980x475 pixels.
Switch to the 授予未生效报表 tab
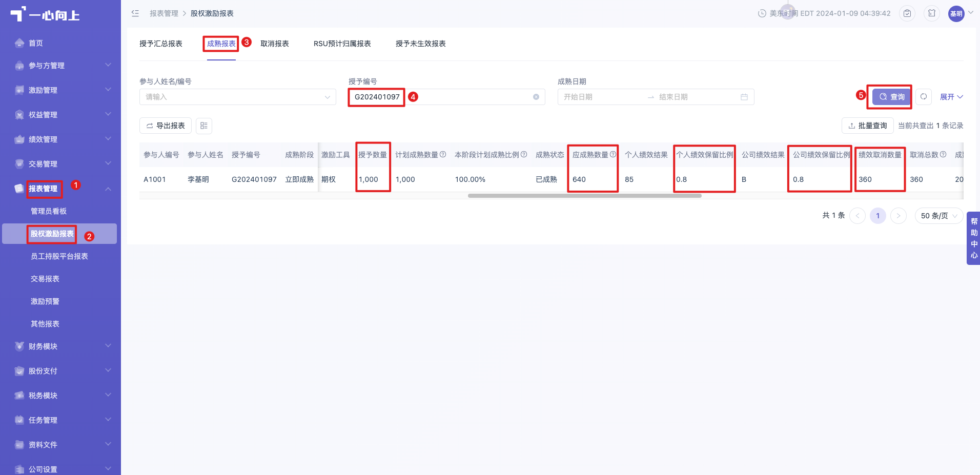(421, 44)
